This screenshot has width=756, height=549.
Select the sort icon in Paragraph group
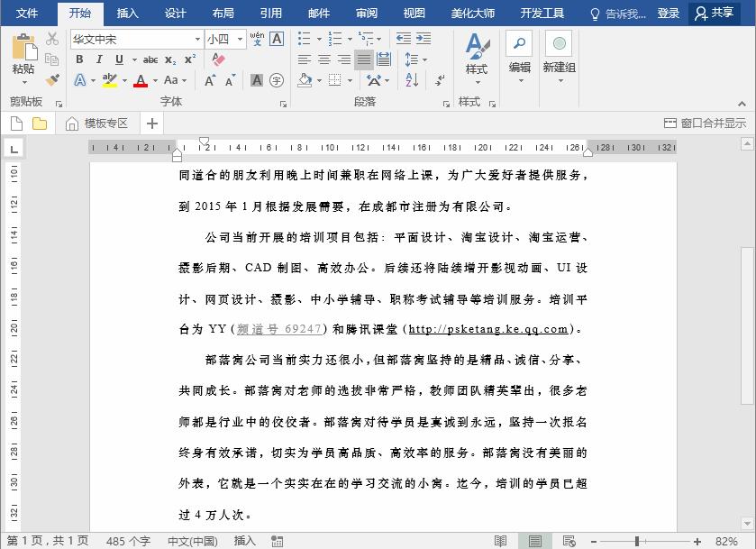click(412, 79)
